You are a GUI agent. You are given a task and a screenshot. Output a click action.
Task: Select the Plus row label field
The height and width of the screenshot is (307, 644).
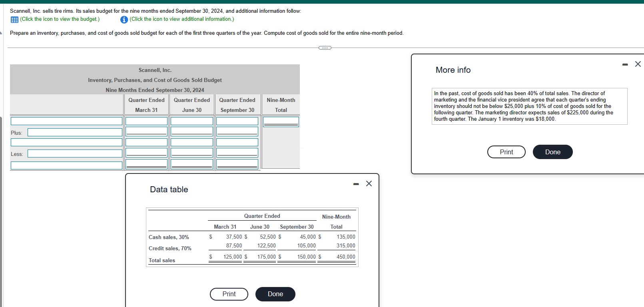(x=75, y=132)
